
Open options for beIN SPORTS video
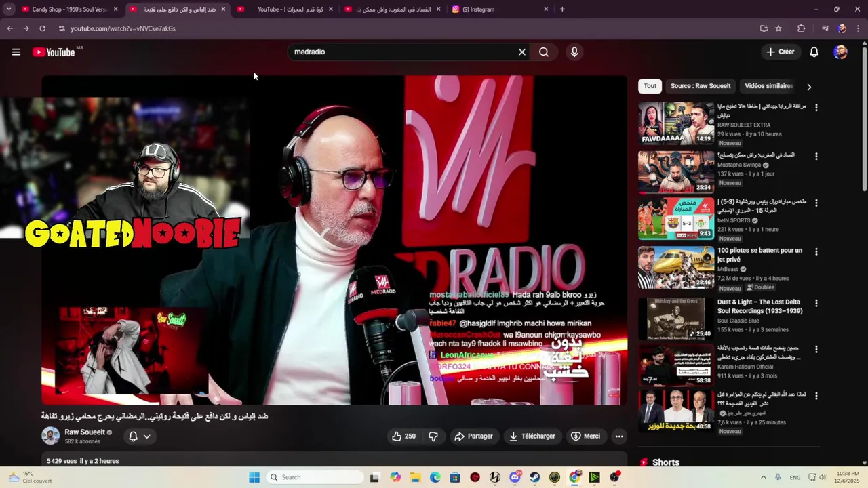pos(816,203)
